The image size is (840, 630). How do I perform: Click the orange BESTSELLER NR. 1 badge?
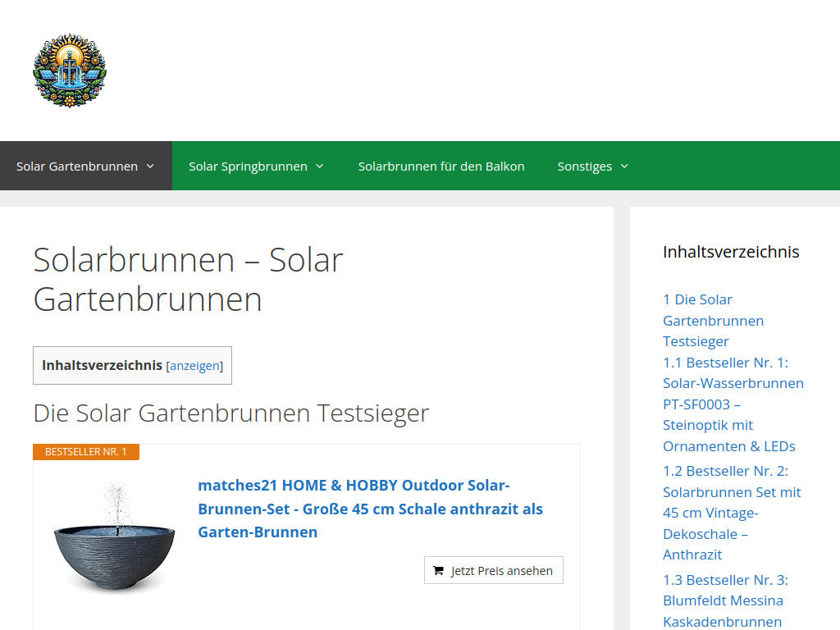pos(85,451)
